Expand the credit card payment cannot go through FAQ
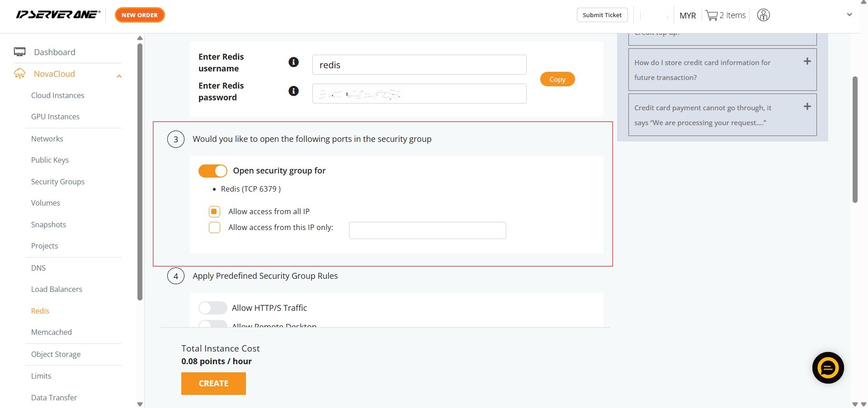This screenshot has width=868, height=408. (x=807, y=107)
